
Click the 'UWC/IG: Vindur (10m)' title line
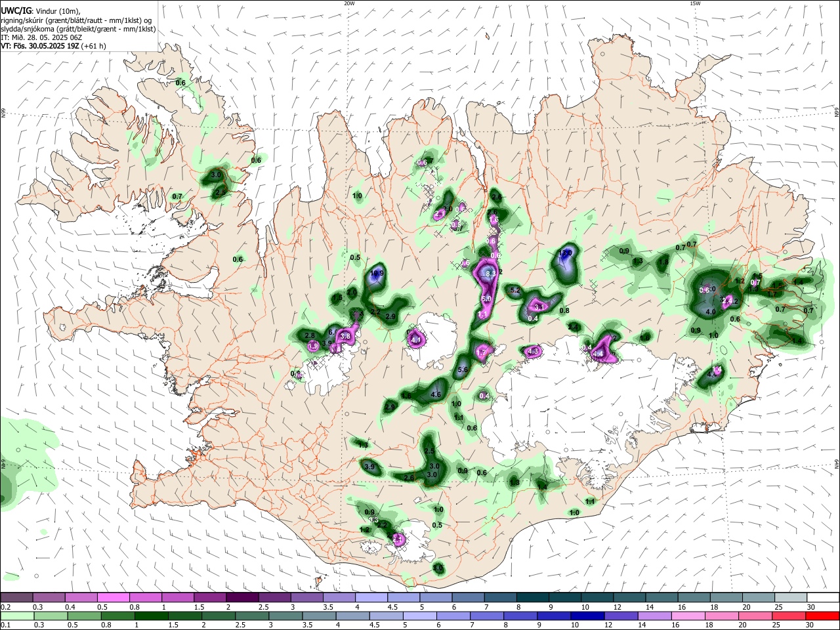click(40, 10)
